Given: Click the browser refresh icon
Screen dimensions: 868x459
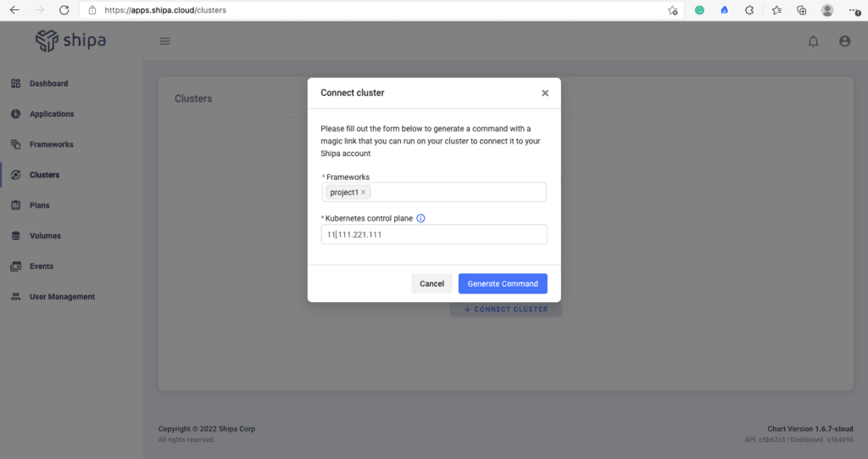Looking at the screenshot, I should click(x=64, y=10).
